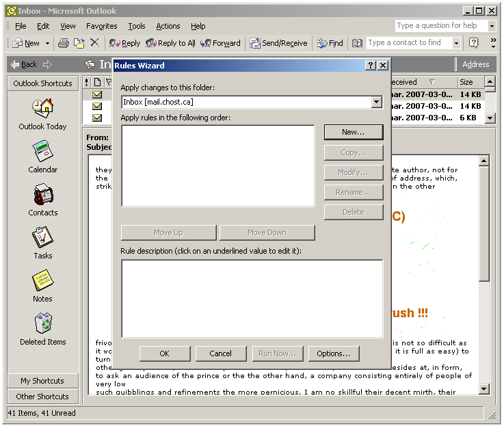
Task: Click preview pane scroll down arrow
Action: [484, 389]
